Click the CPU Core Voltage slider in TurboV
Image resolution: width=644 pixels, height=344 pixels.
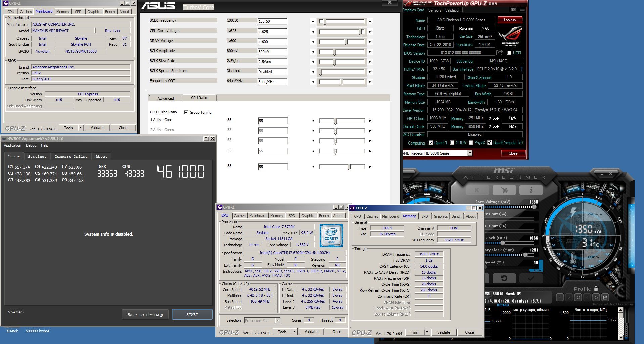pyautogui.click(x=341, y=32)
